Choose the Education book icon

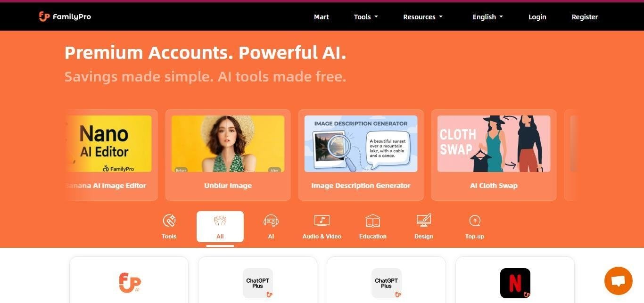pyautogui.click(x=373, y=221)
